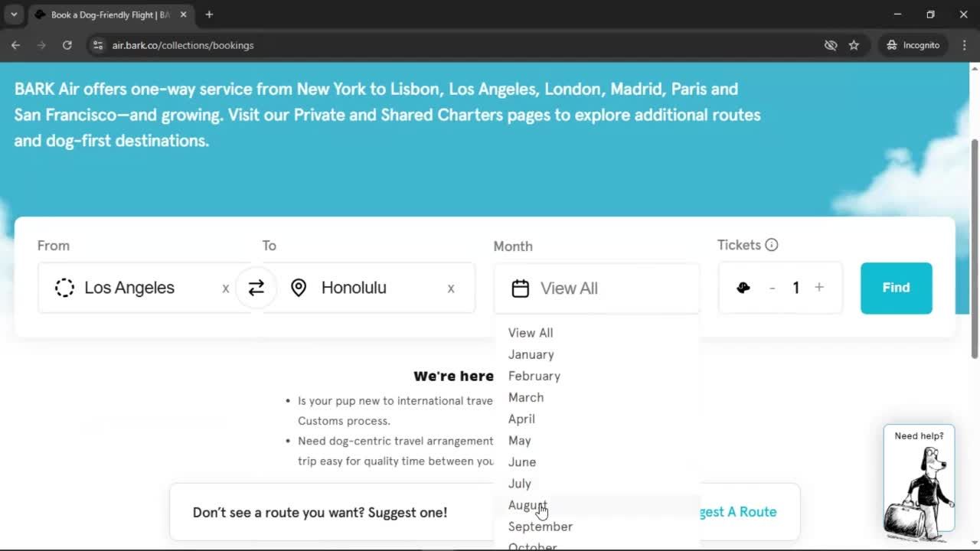Screen dimensions: 980x551
Task: Select the Book a Dog-Friendly Flight tab
Action: click(110, 15)
